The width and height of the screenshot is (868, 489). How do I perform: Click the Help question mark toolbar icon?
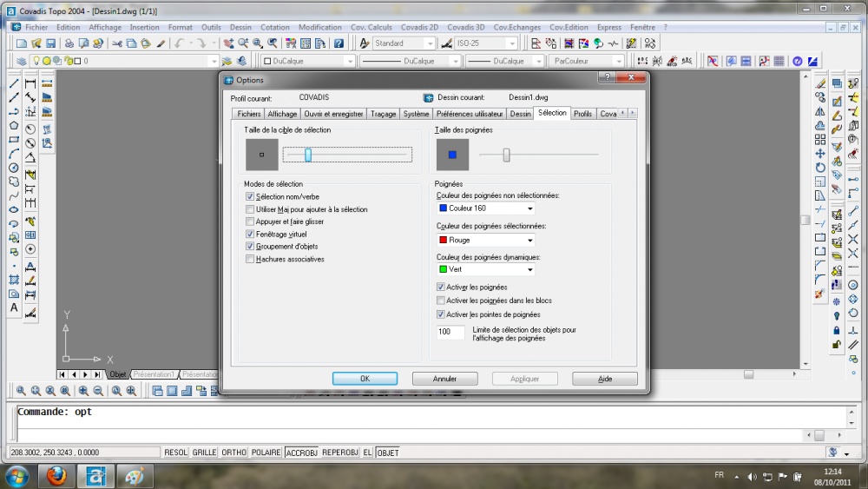(x=339, y=43)
